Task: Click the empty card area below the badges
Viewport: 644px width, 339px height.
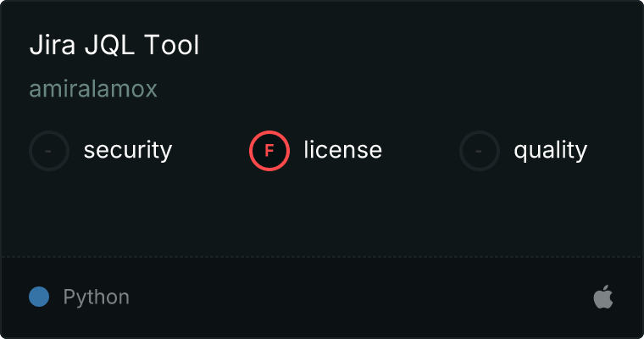Action: tap(322, 212)
